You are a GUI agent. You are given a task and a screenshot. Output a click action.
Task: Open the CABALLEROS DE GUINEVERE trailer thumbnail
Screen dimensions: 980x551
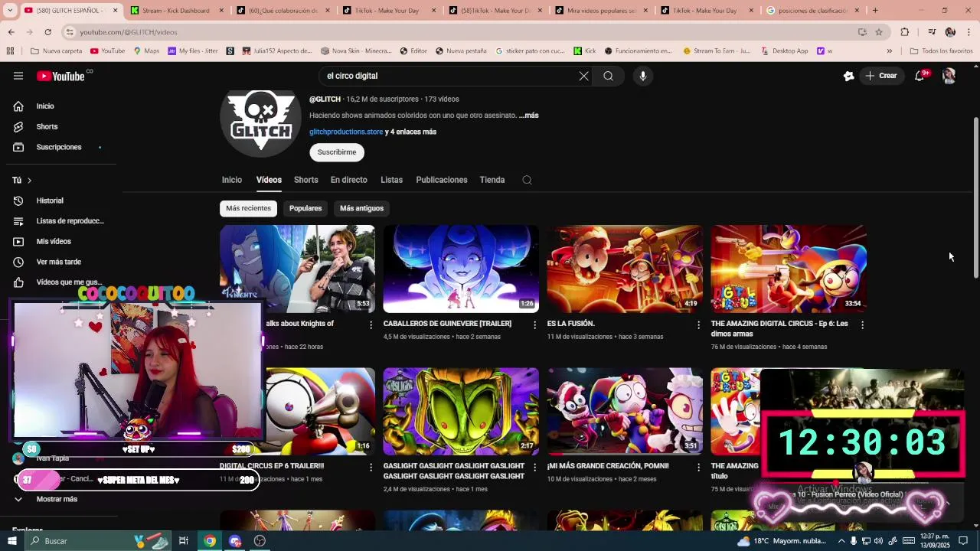click(x=461, y=269)
